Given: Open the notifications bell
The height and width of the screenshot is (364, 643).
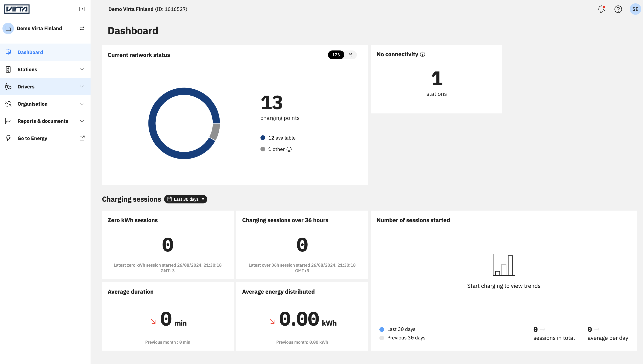Looking at the screenshot, I should (601, 9).
